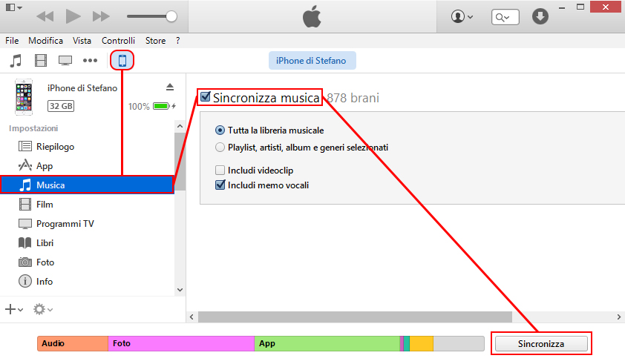Eject iPhone di Stefano
The height and width of the screenshot is (364, 625).
(170, 87)
